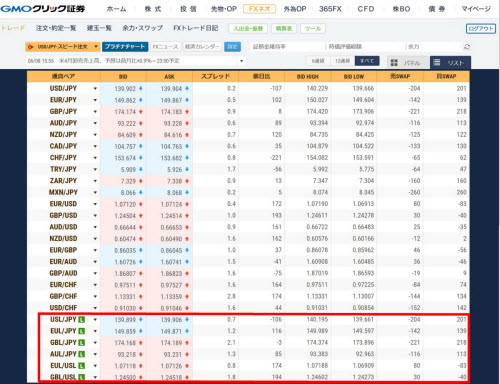Click the red up arrow in NZD/JPY BID
Screen dimensions: 500x384
coord(141,135)
